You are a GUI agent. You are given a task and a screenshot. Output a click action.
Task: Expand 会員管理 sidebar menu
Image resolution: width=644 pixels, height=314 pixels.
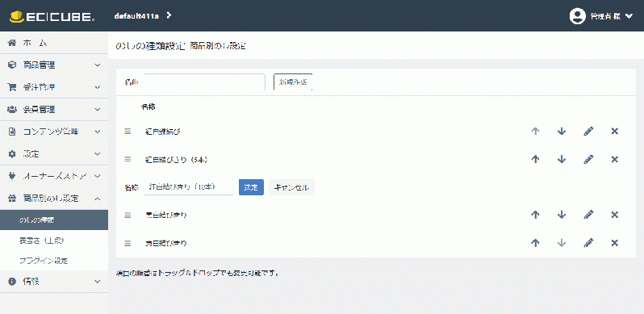(54, 109)
